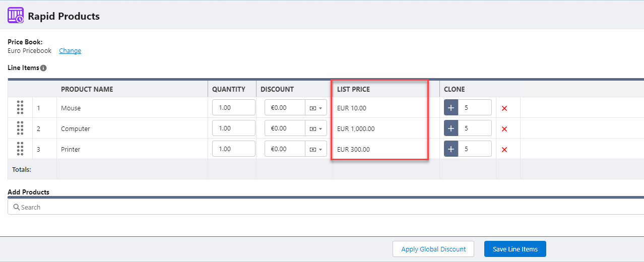Open discount type dropdown for Mouse
The image size is (644, 262).
tap(316, 108)
